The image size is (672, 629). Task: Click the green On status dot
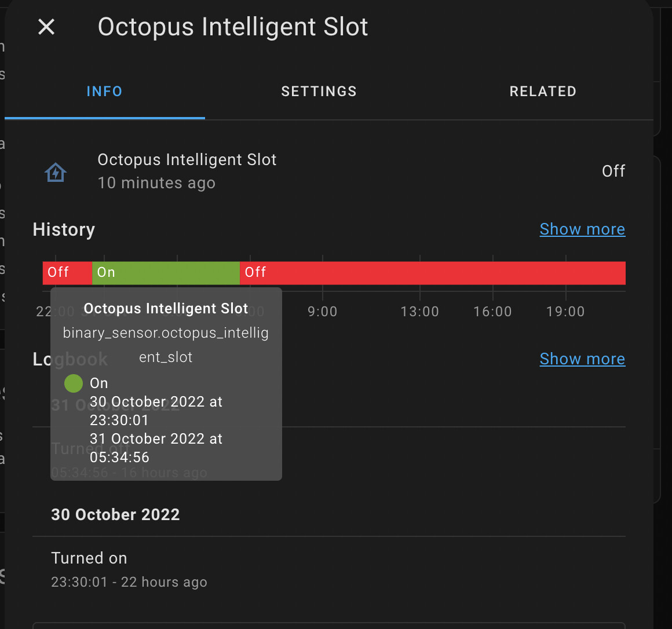(x=73, y=383)
